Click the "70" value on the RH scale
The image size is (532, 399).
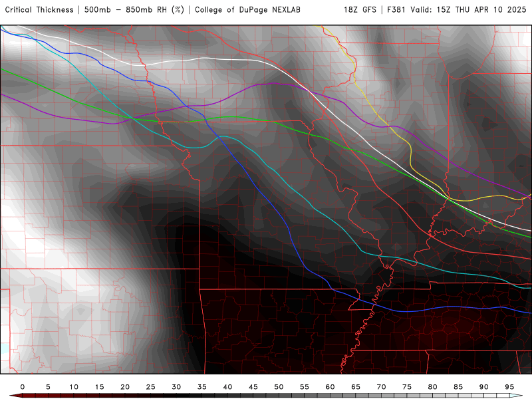coord(381,387)
